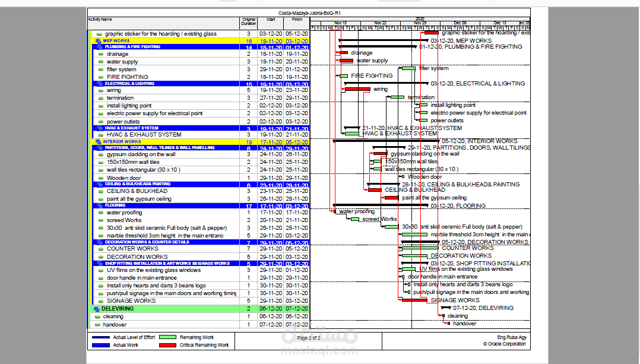Click the activity icon beside cleaning row
The image size is (640, 364).
tap(97, 316)
